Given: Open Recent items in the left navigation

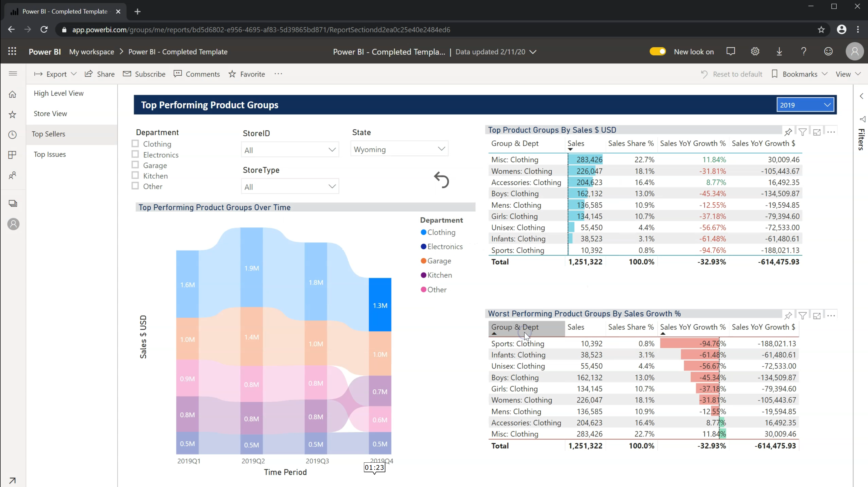Looking at the screenshot, I should 12,135.
